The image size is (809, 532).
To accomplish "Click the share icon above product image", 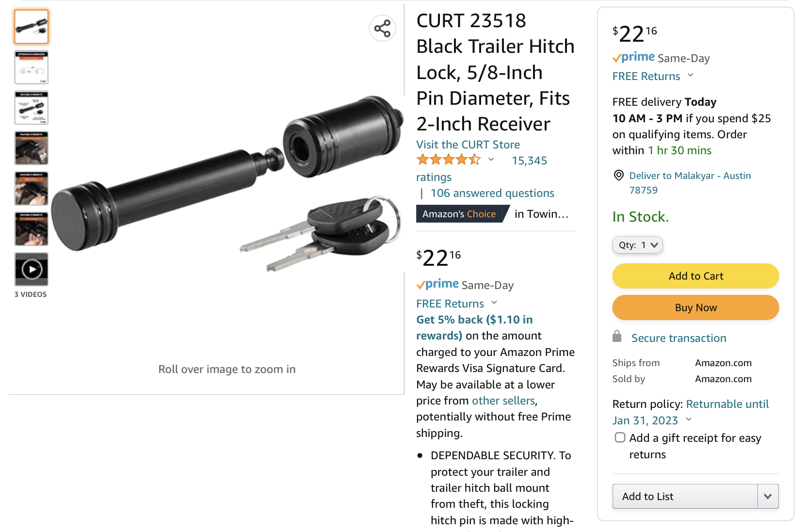I will click(382, 28).
